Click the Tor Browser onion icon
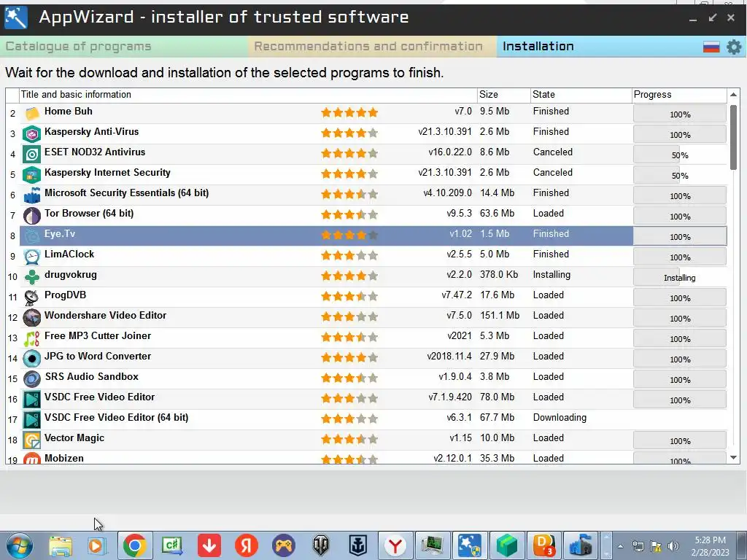 32,216
